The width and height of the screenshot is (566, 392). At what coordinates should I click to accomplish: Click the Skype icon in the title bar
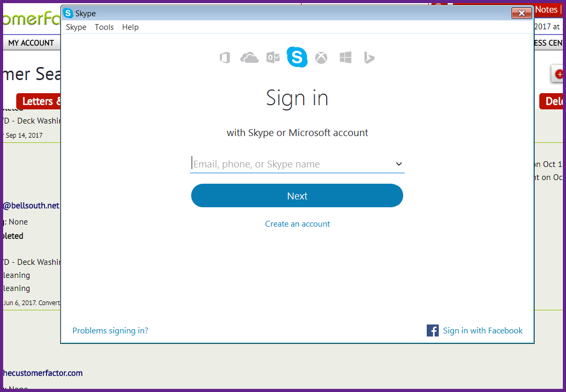pyautogui.click(x=68, y=14)
